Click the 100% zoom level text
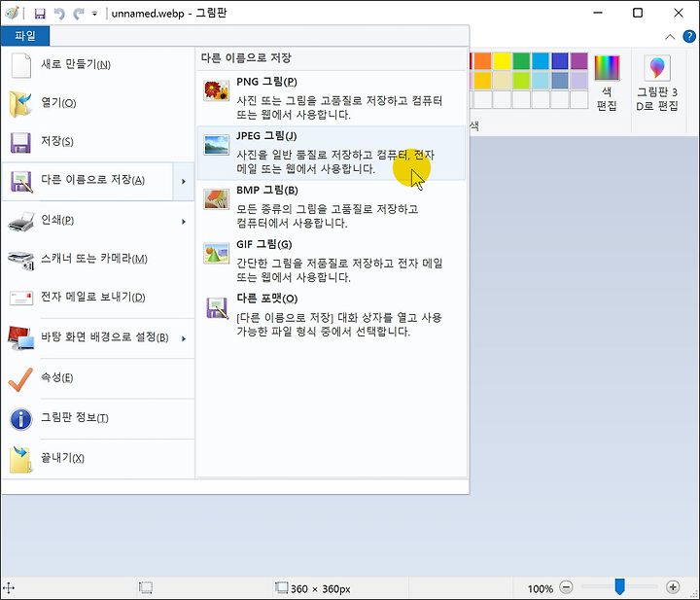This screenshot has height=600, width=700. 541,588
